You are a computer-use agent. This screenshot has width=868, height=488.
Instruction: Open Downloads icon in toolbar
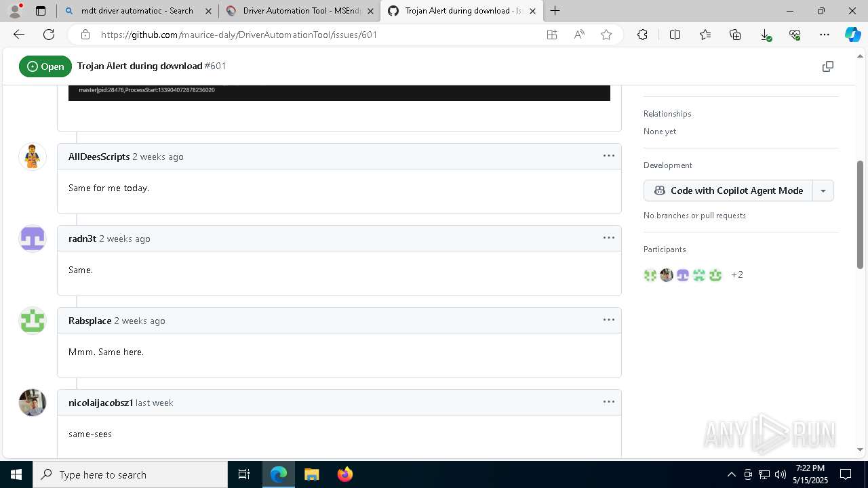(x=765, y=35)
